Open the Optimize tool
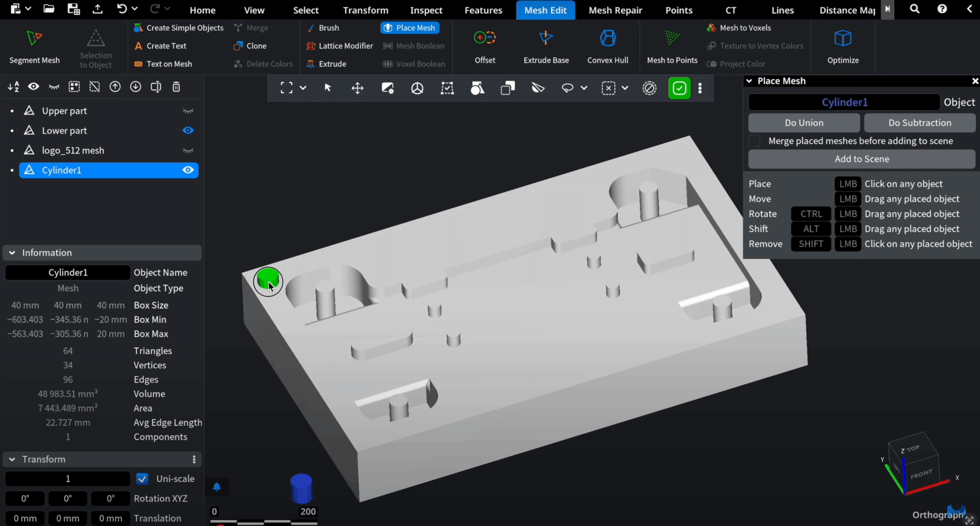Image resolution: width=980 pixels, height=526 pixels. click(x=843, y=38)
